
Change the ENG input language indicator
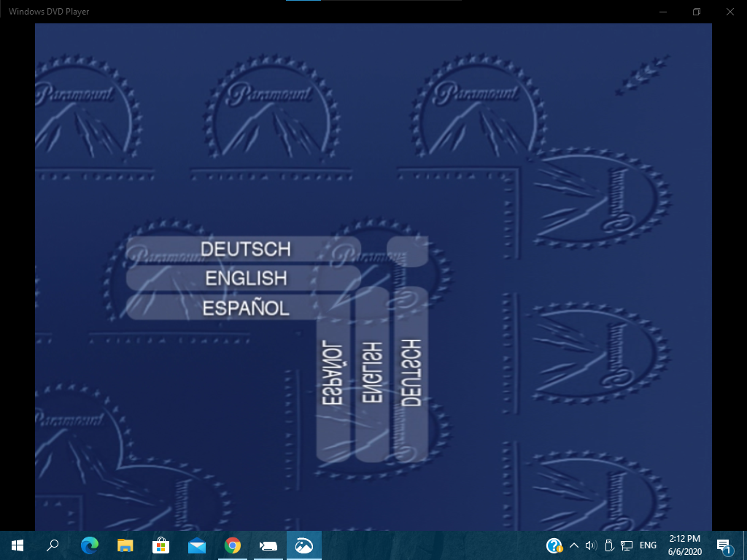[x=648, y=545]
